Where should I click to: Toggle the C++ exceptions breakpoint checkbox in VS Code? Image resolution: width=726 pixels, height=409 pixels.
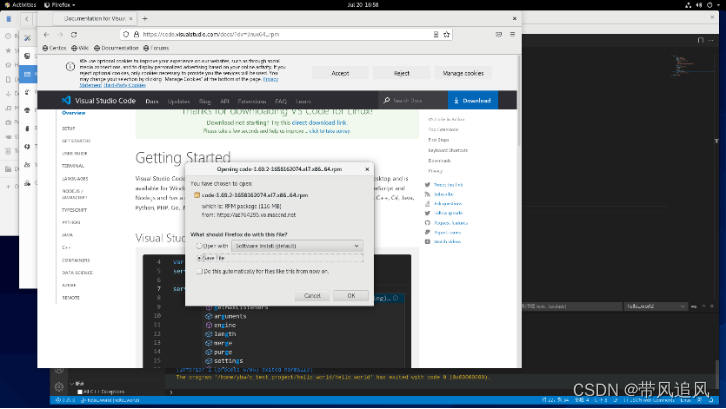80,392
